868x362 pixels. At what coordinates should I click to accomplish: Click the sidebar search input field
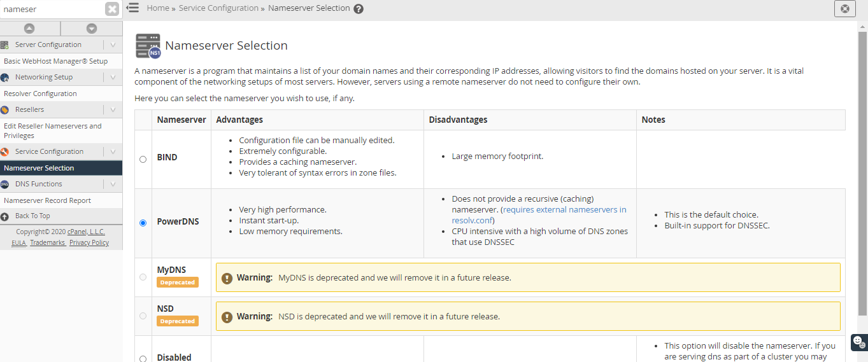point(52,9)
